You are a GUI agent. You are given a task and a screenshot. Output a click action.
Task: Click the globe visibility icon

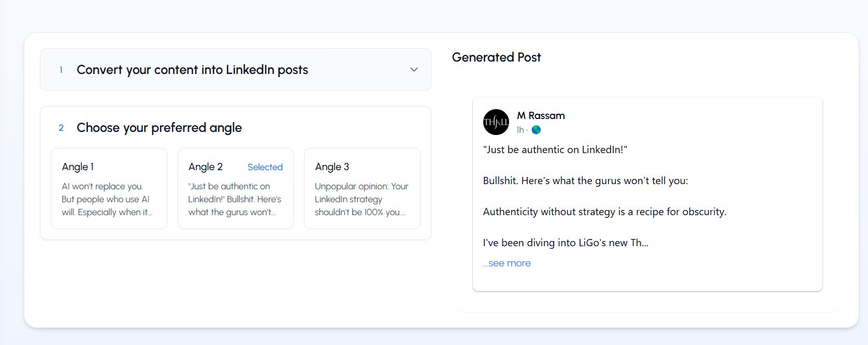[x=536, y=130]
